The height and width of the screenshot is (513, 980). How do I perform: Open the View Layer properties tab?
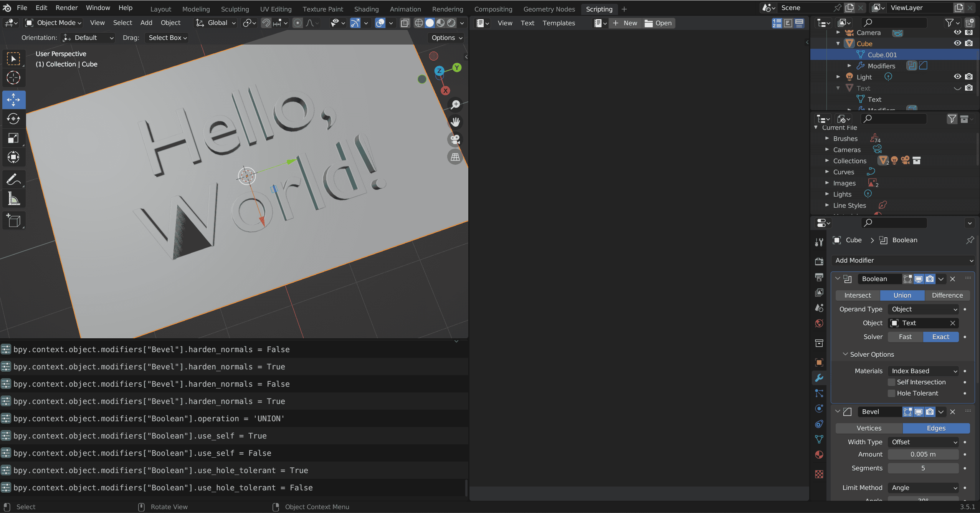pyautogui.click(x=819, y=293)
